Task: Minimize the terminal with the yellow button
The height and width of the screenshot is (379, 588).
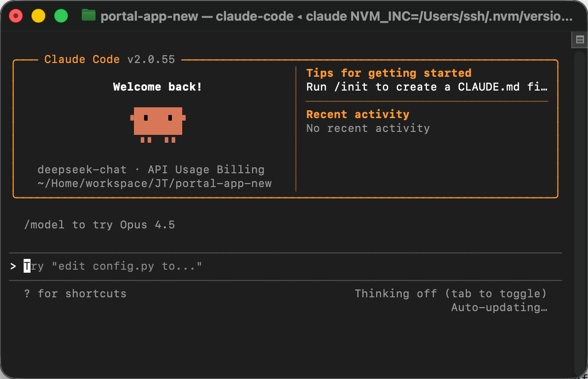Action: click(x=38, y=16)
